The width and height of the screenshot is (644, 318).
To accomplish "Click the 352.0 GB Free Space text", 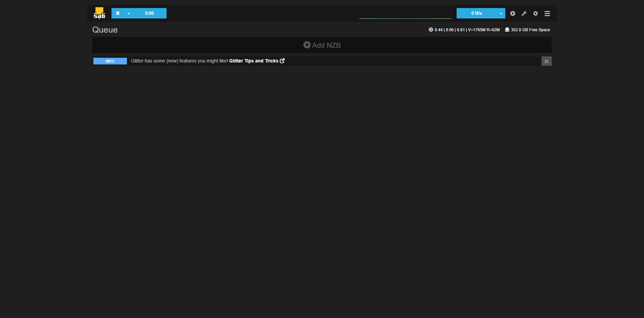I will point(530,30).
